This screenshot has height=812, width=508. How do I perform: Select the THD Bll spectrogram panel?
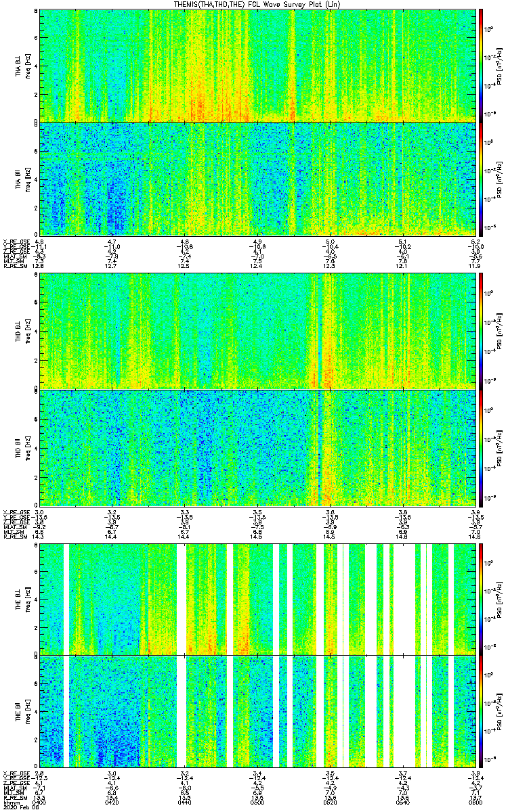257,447
